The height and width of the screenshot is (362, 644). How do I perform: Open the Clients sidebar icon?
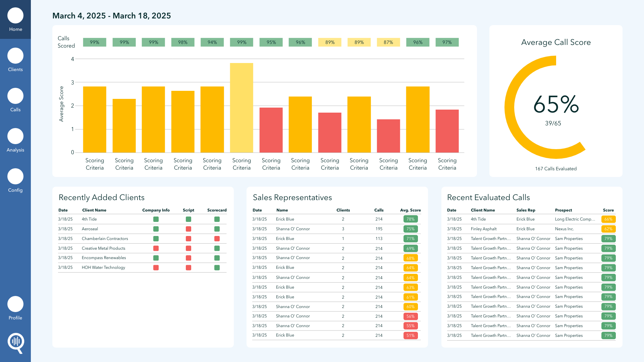[15, 56]
